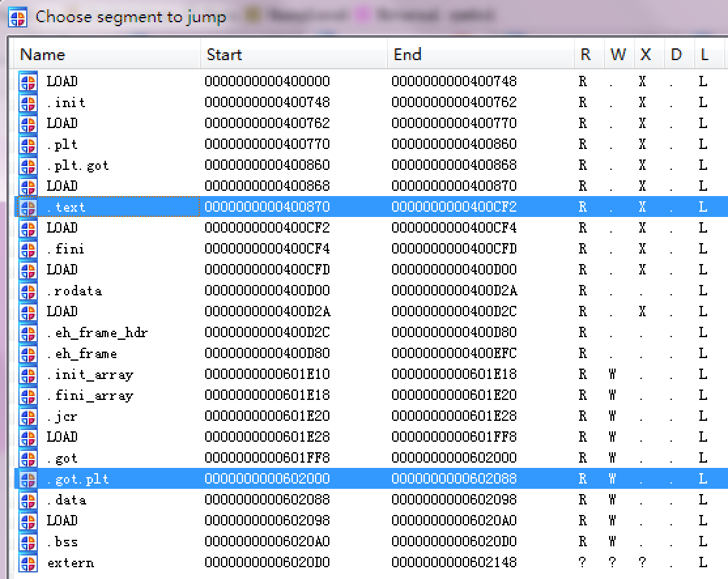Click icon of LOAD row starting at 0000000000400868
Screen dimensions: 728x579
pyautogui.click(x=28, y=186)
